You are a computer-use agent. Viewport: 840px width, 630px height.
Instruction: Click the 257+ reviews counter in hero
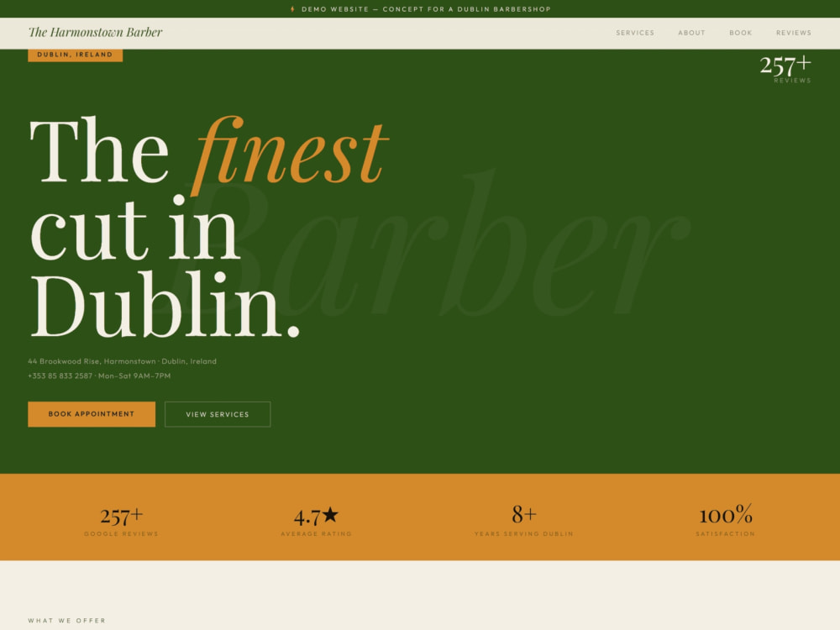[785, 69]
